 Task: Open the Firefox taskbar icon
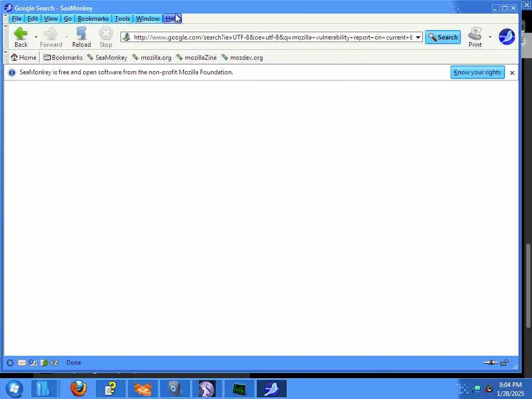(78, 389)
